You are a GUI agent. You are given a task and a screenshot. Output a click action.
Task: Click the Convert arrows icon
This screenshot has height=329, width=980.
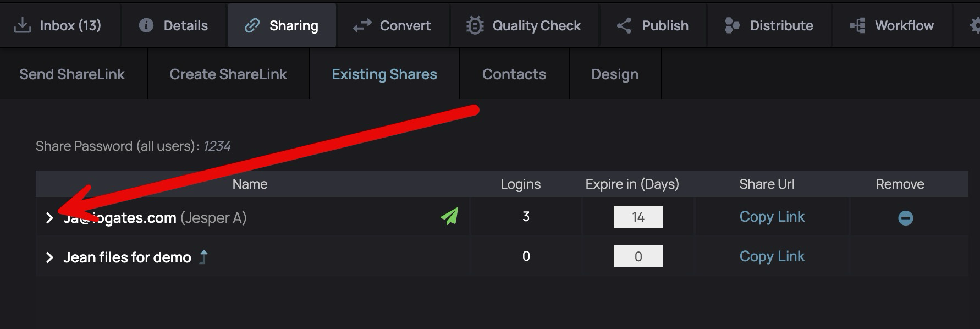[x=362, y=26]
